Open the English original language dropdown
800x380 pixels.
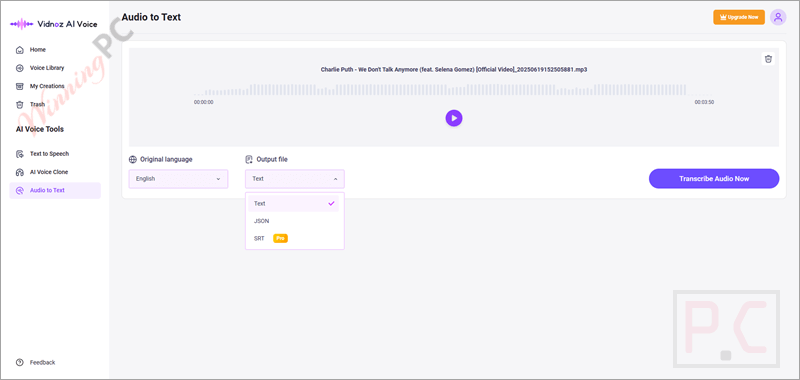coord(179,179)
